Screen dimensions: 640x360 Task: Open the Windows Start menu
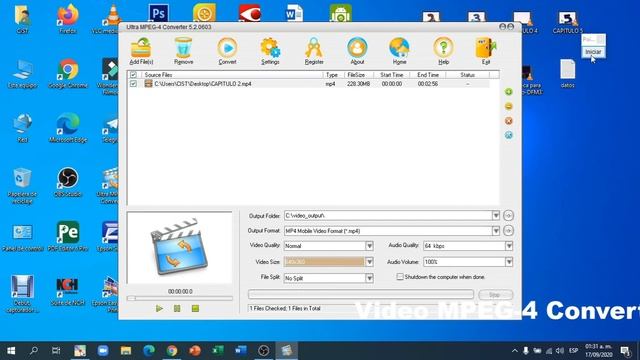(11, 351)
